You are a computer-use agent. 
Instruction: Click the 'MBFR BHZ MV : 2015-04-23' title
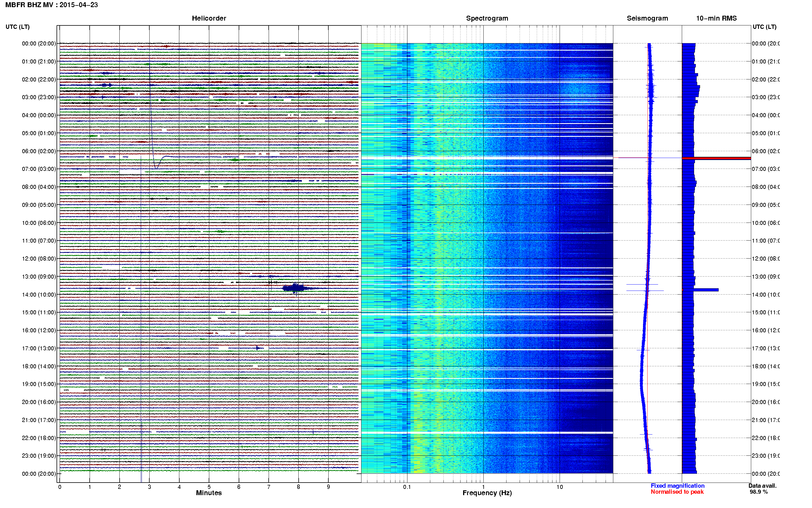point(52,5)
